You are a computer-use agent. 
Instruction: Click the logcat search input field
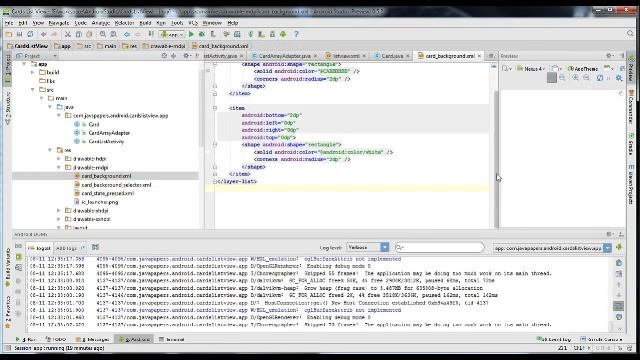439,247
